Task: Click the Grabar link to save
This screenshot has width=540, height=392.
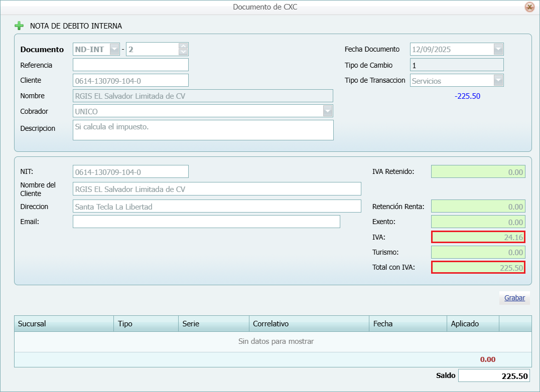Action: 514,298
